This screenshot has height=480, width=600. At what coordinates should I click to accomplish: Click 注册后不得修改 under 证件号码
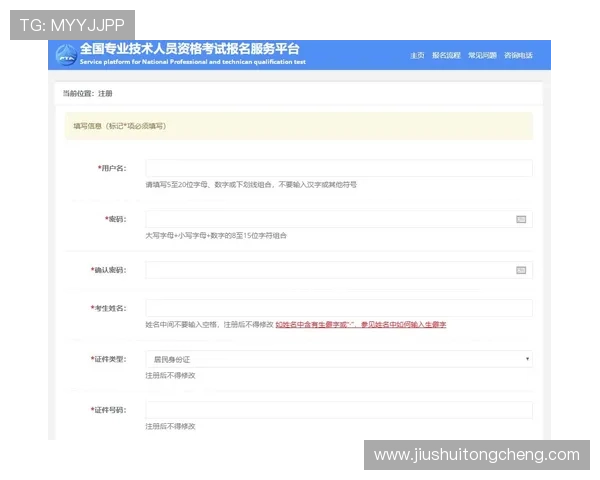pos(170,426)
